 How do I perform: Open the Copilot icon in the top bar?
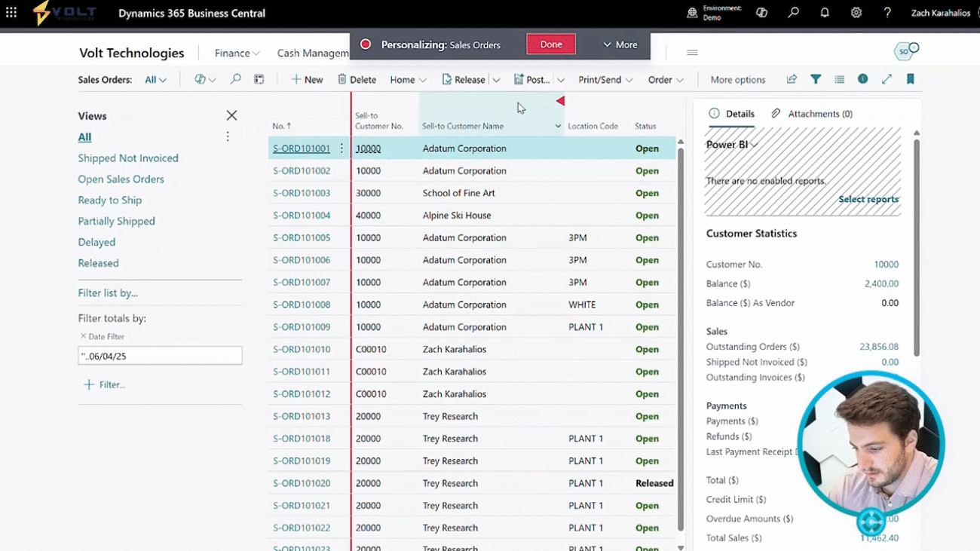coord(761,13)
